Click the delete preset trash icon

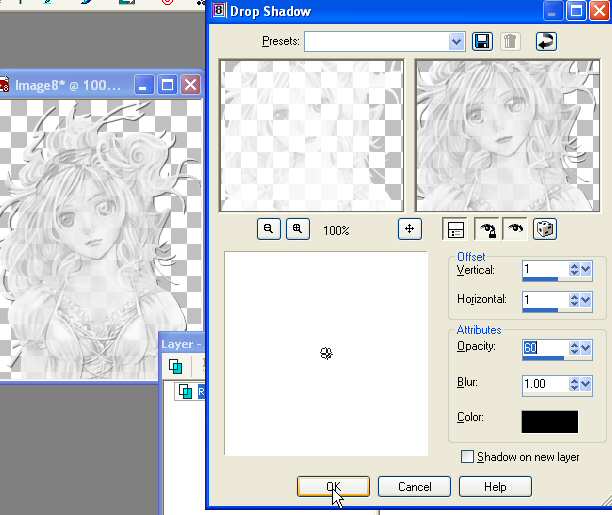[x=510, y=41]
